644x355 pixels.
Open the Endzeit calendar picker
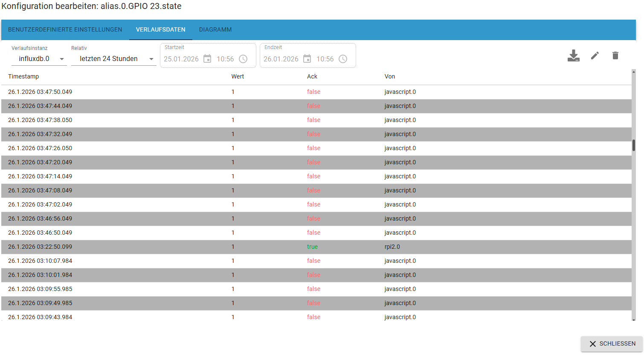307,59
